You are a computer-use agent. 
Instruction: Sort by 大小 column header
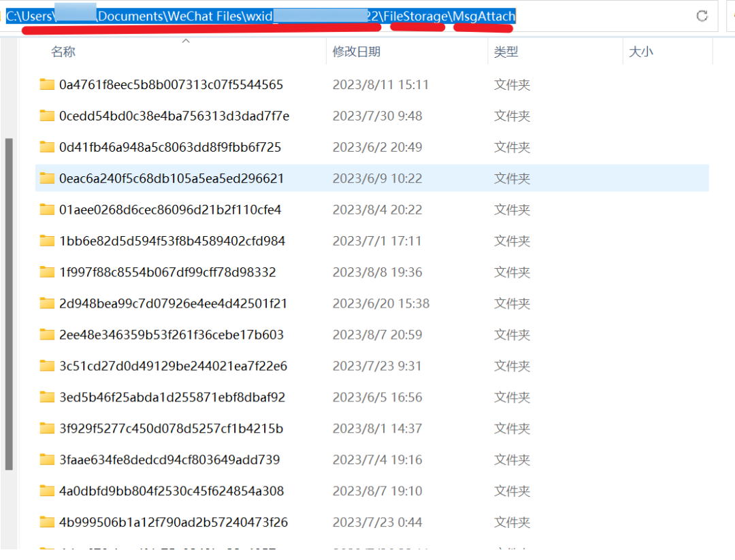pos(640,52)
